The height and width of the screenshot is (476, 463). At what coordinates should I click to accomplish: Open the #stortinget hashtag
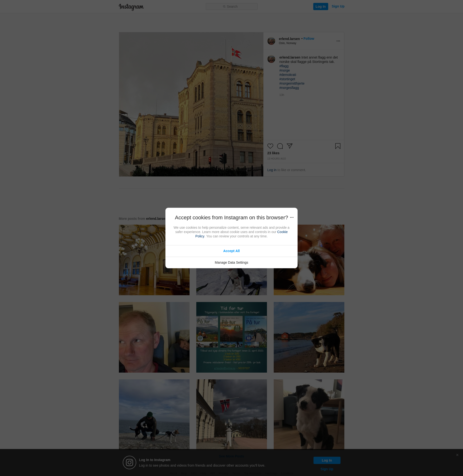coord(287,79)
